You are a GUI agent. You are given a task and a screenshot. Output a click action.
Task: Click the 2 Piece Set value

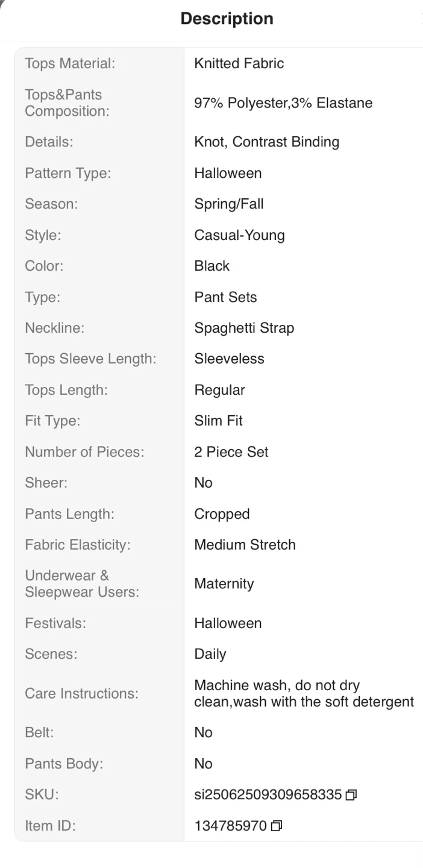pos(231,452)
